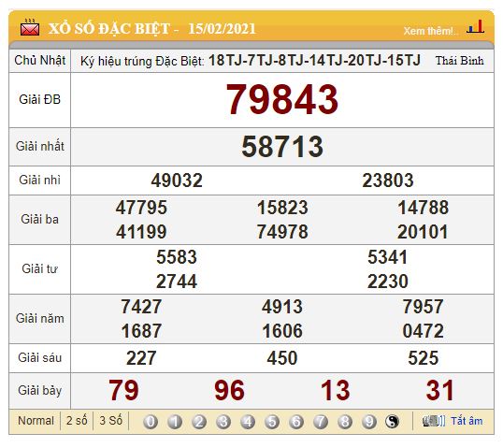Select the number 5 ball filter
The height and width of the screenshot is (448, 503).
pos(272,422)
